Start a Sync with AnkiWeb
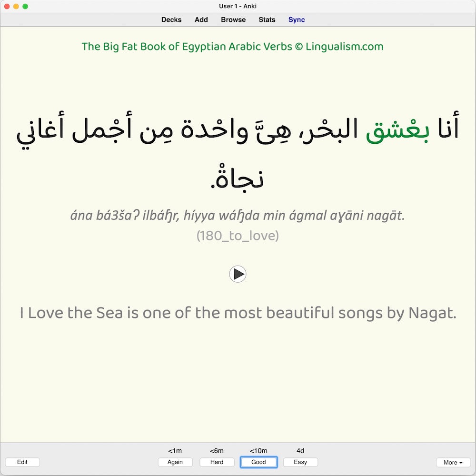Image resolution: width=476 pixels, height=476 pixels. pyautogui.click(x=296, y=20)
